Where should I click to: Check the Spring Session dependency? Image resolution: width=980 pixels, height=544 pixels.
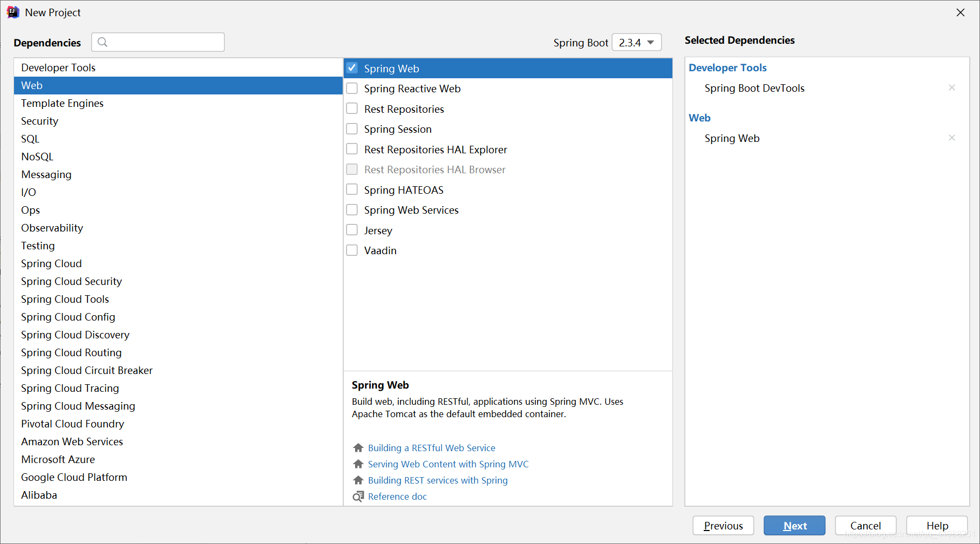click(x=352, y=129)
